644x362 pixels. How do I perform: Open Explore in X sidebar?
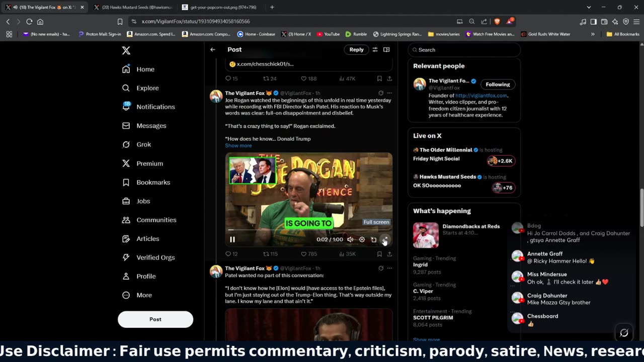[140, 88]
